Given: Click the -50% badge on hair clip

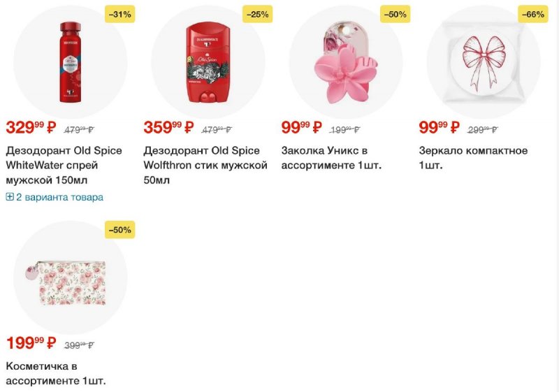Looking at the screenshot, I should (395, 14).
